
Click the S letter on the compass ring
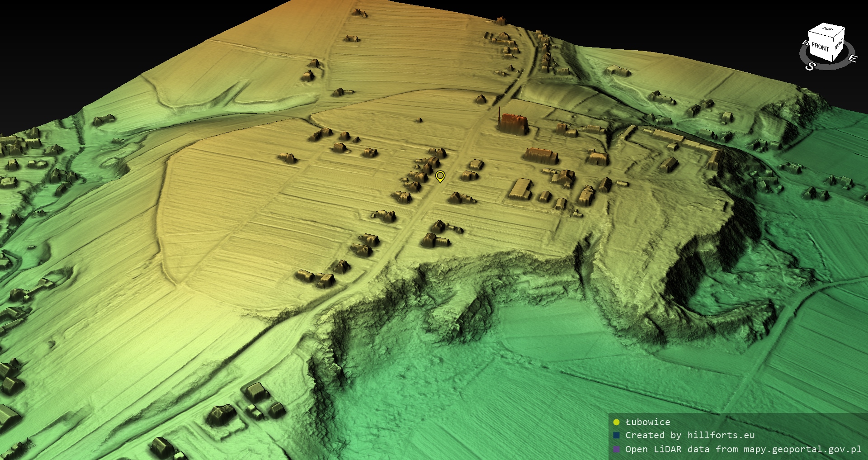810,66
